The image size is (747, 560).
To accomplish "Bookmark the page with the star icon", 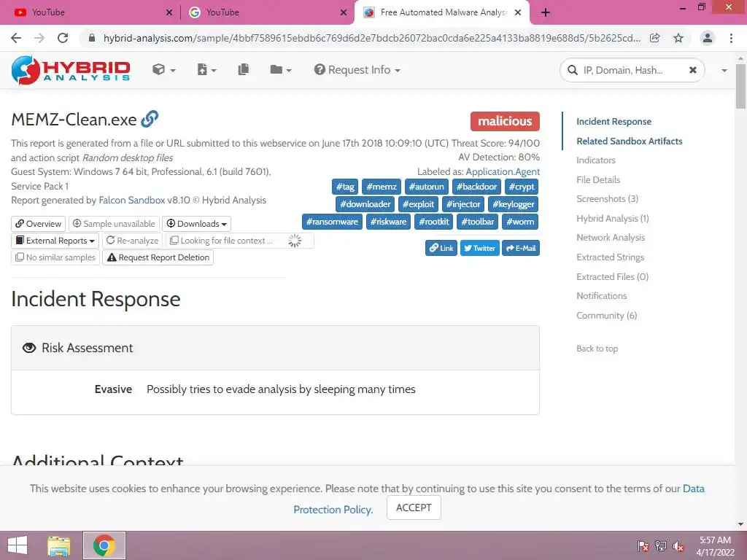I will point(678,38).
